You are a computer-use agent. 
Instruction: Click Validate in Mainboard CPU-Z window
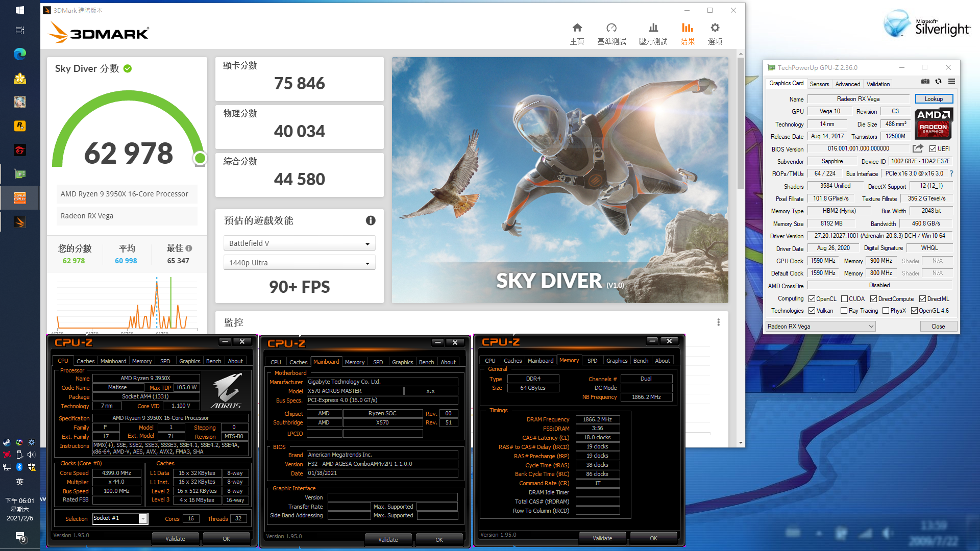pyautogui.click(x=388, y=540)
